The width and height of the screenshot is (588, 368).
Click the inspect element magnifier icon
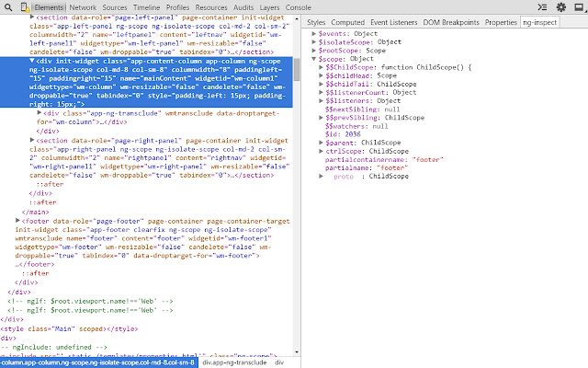point(7,7)
